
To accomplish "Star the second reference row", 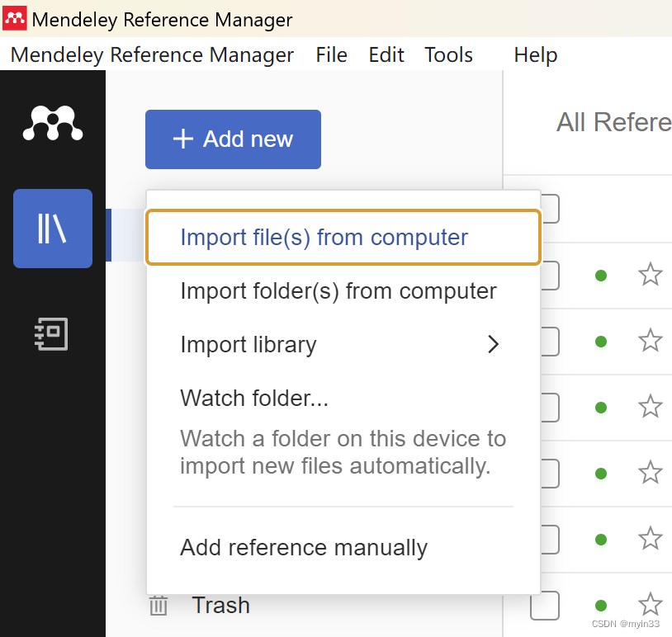I will pos(651,341).
